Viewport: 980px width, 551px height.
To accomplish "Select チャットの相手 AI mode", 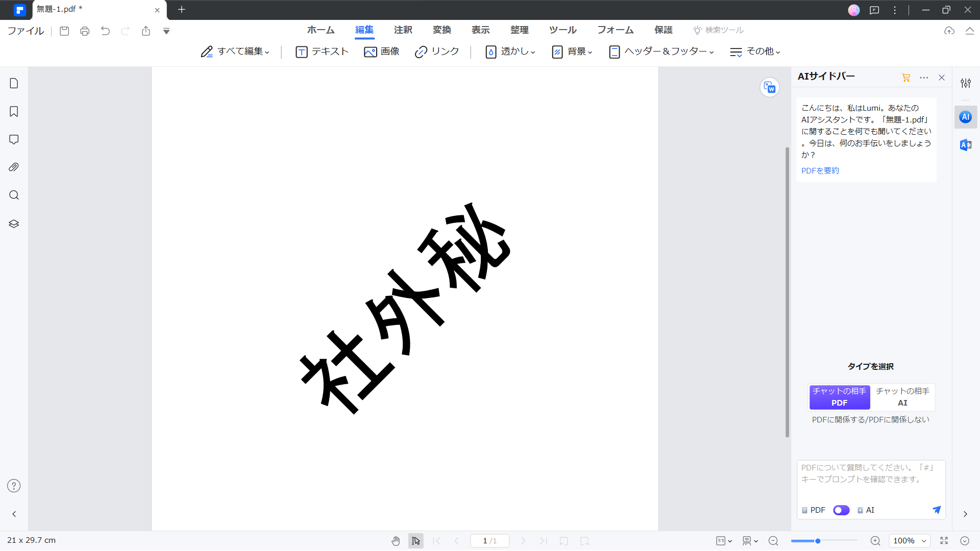I will [902, 397].
